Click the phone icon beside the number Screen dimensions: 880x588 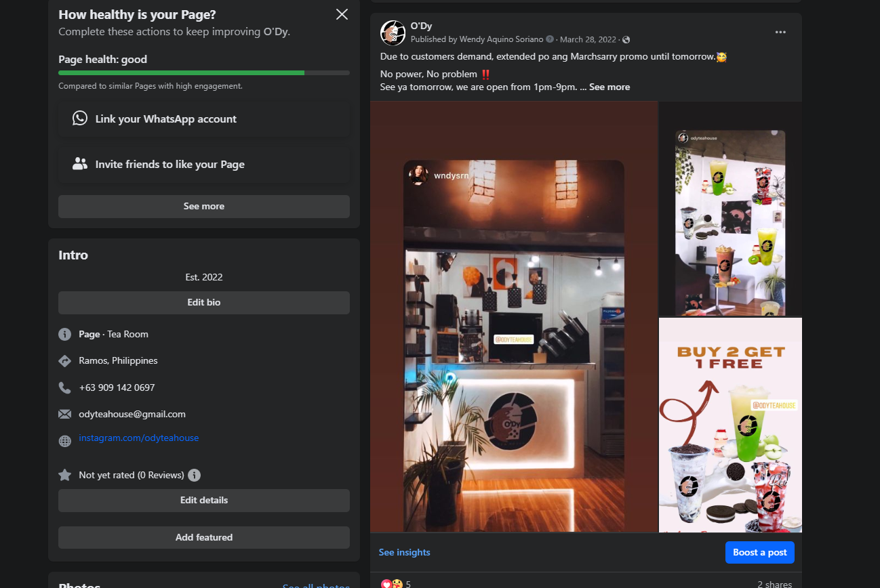pyautogui.click(x=65, y=387)
